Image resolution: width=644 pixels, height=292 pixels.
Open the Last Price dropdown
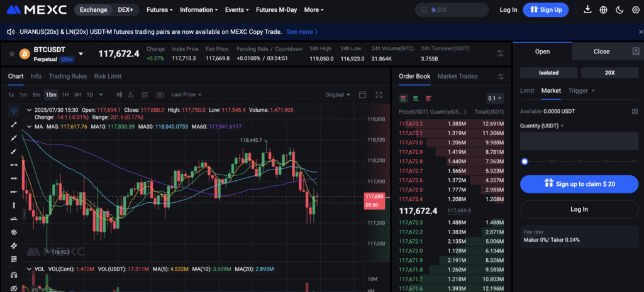186,95
